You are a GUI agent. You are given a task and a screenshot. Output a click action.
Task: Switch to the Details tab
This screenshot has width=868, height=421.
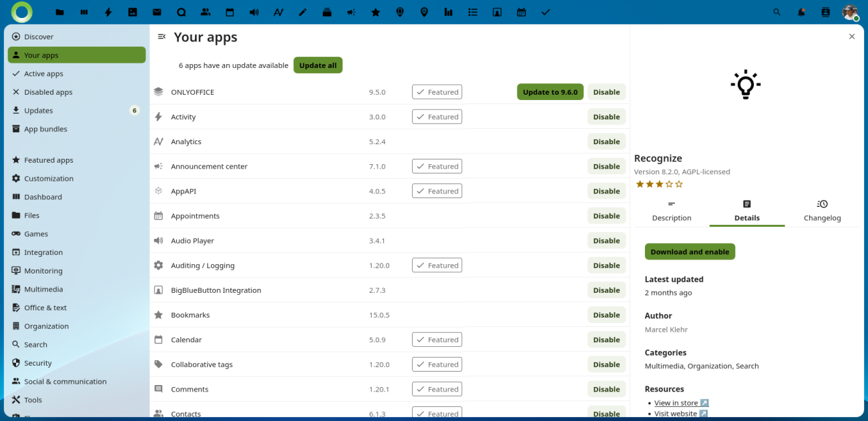(747, 211)
